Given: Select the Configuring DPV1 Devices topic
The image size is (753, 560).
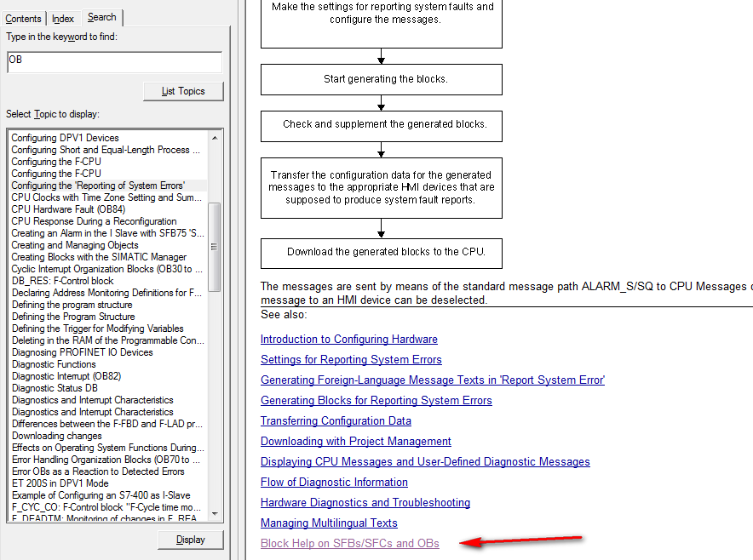Looking at the screenshot, I should pyautogui.click(x=66, y=138).
